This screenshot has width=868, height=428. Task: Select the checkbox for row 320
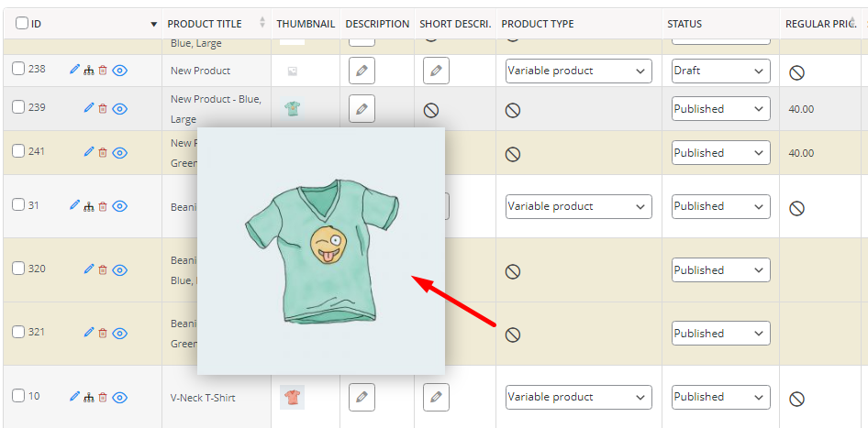(x=18, y=269)
